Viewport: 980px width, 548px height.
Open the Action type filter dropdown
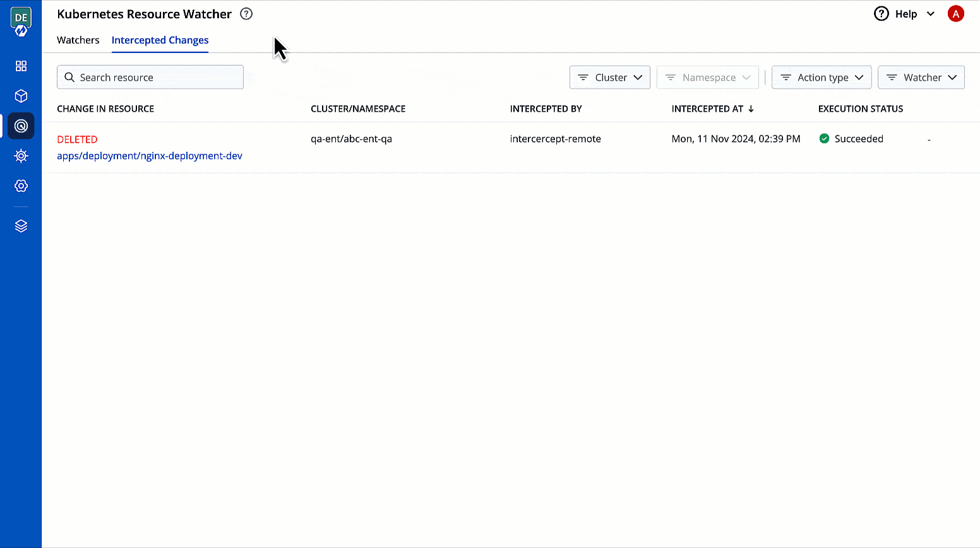(x=821, y=78)
